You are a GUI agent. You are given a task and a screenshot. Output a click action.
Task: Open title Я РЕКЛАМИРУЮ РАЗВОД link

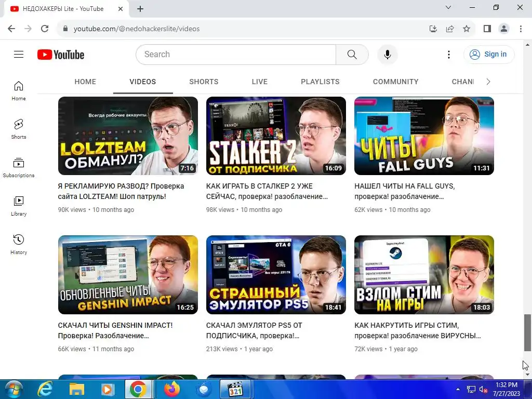(121, 191)
